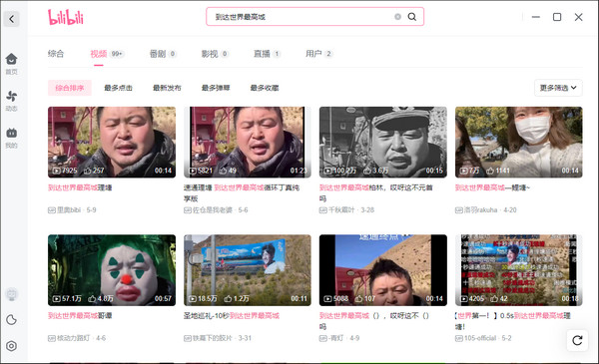Sort by 综合排序

(x=70, y=88)
